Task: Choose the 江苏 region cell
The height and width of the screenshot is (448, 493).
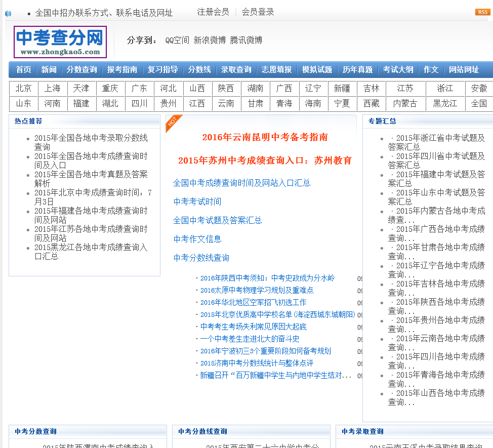Action: (x=405, y=89)
